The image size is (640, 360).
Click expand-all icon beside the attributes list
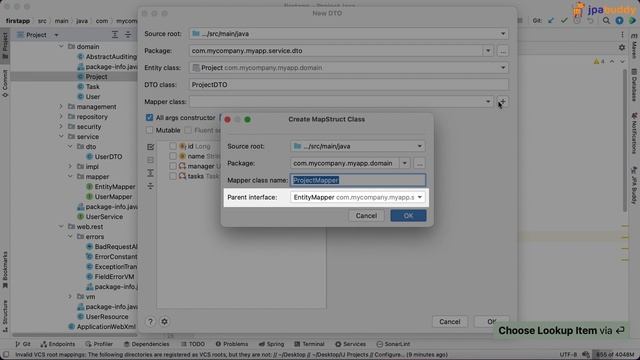[x=151, y=173]
